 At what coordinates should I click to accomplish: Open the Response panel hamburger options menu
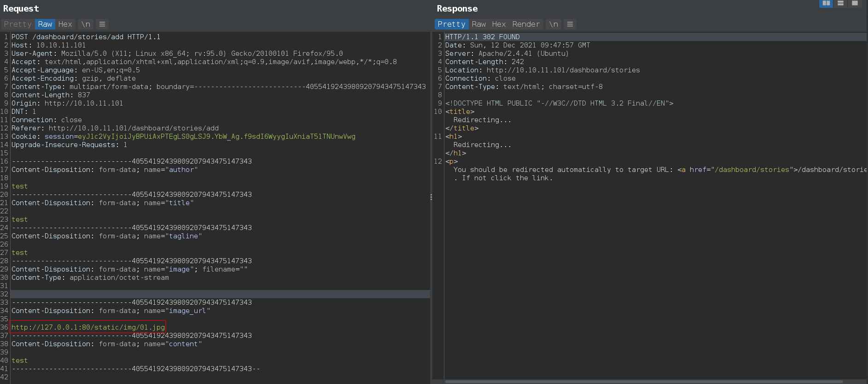[570, 24]
